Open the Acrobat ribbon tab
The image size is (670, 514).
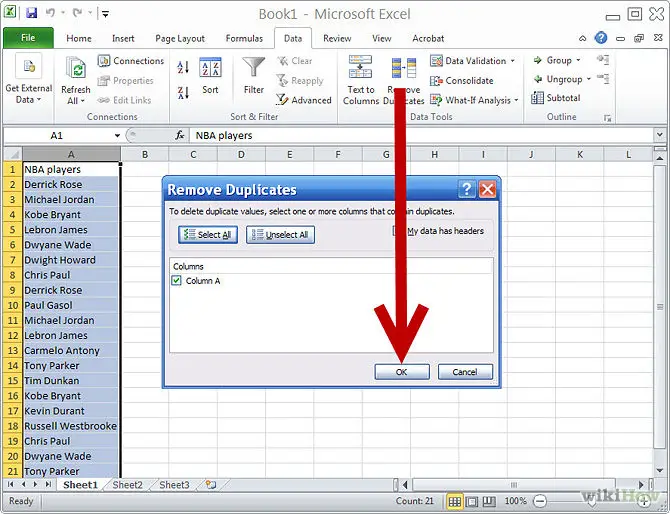428,38
